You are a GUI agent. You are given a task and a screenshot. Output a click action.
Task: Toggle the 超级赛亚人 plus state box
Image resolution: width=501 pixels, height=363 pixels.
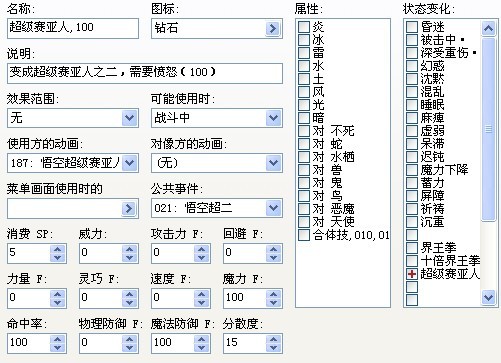pos(412,274)
